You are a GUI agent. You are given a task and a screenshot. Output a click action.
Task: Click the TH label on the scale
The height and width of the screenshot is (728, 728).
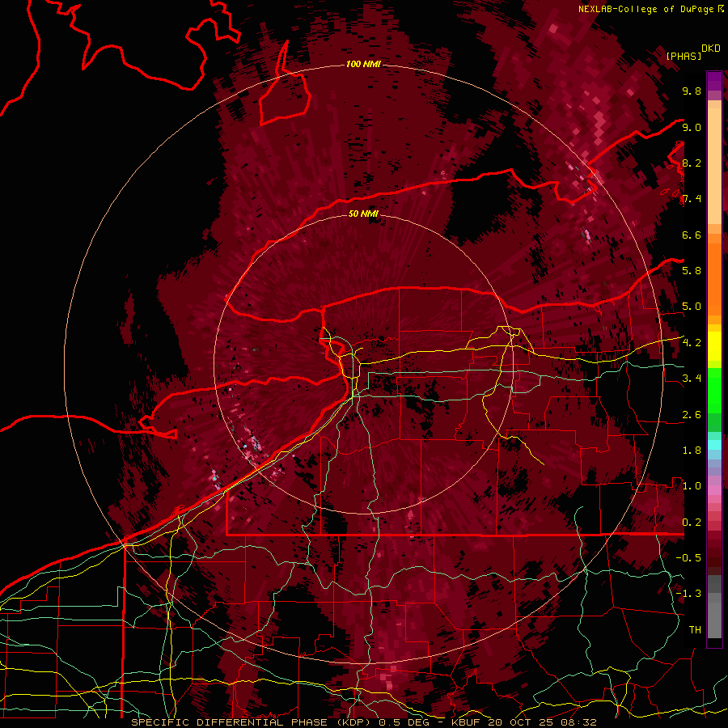[695, 630]
